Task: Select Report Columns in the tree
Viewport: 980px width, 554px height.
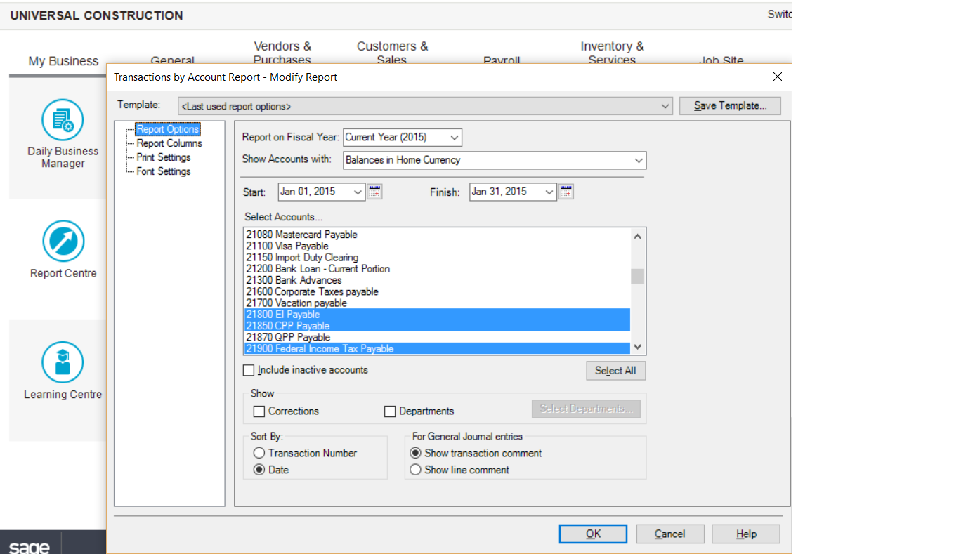Action: click(x=169, y=143)
